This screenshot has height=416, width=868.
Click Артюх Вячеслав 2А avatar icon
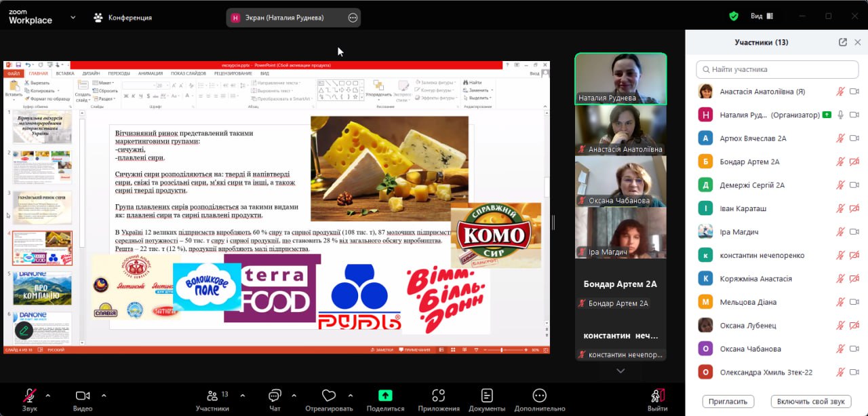706,138
